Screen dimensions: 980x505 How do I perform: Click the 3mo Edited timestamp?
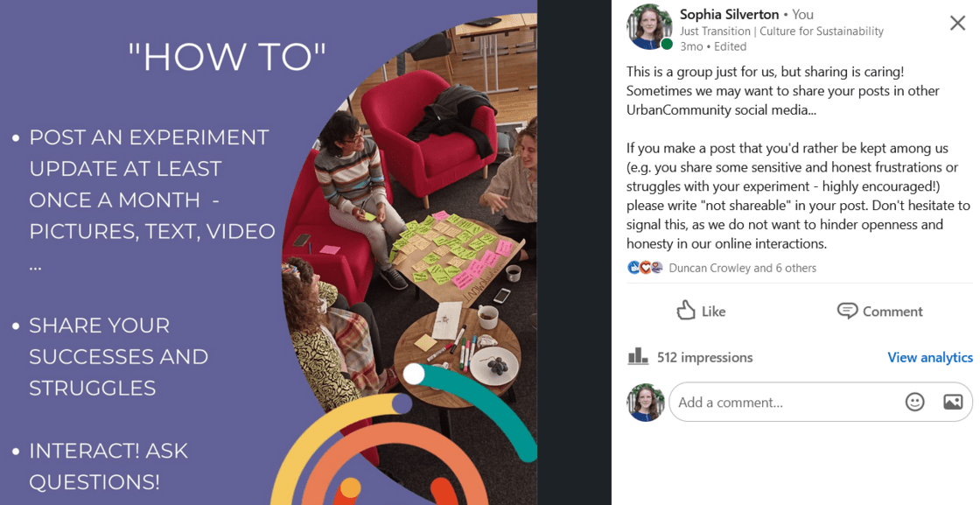point(713,46)
